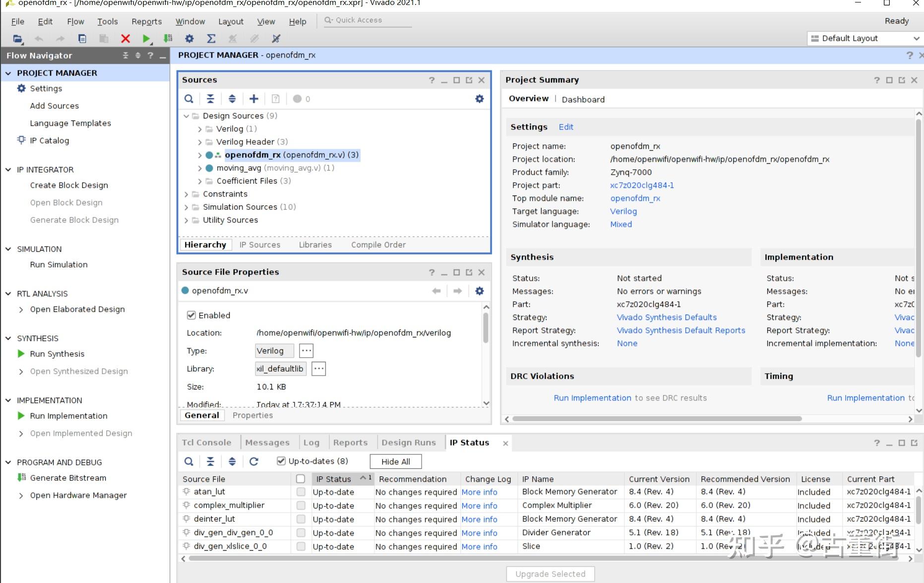This screenshot has width=924, height=583.
Task: Click the green Run Synthesis toolbar arrow
Action: click(x=146, y=38)
